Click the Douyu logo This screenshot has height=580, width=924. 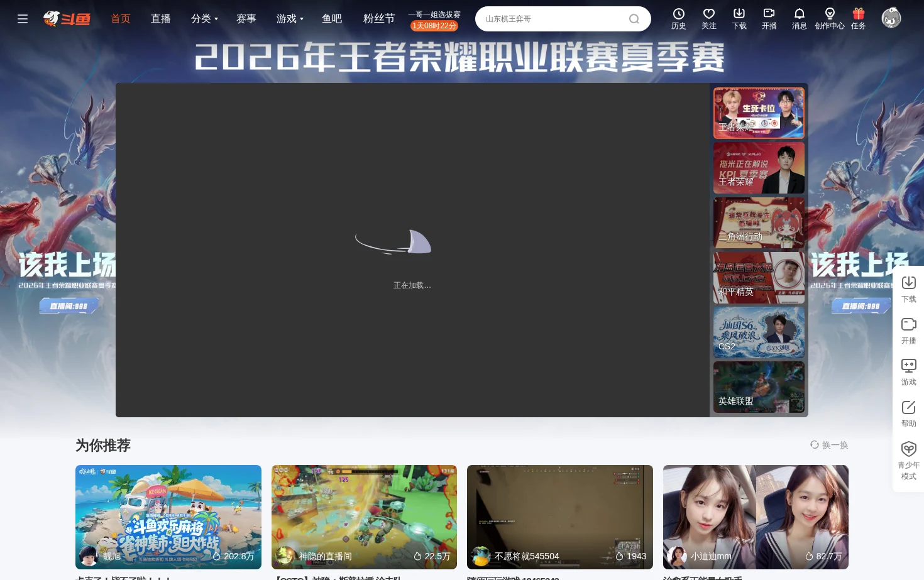click(x=67, y=19)
